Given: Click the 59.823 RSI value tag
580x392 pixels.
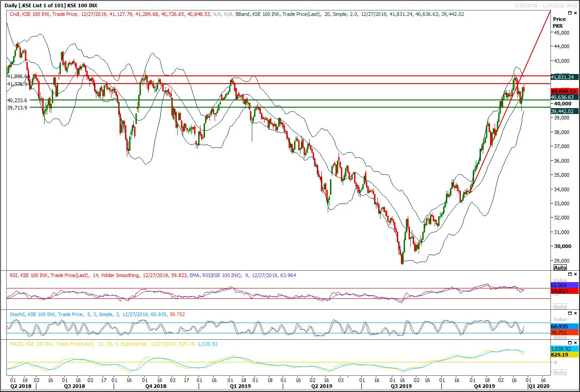Looking at the screenshot, I should [564, 291].
